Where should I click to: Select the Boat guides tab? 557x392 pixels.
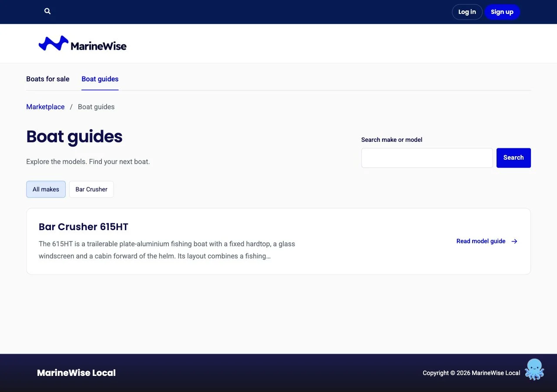click(100, 79)
